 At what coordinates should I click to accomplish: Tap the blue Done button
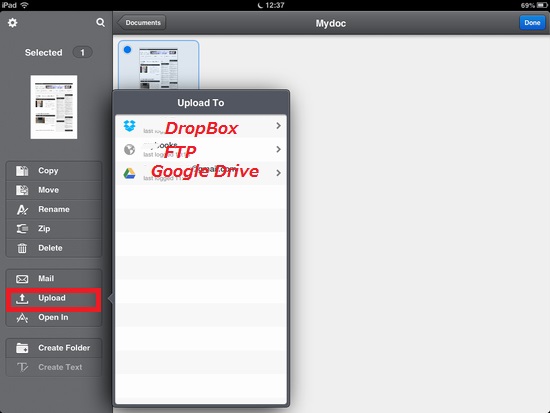pyautogui.click(x=532, y=23)
